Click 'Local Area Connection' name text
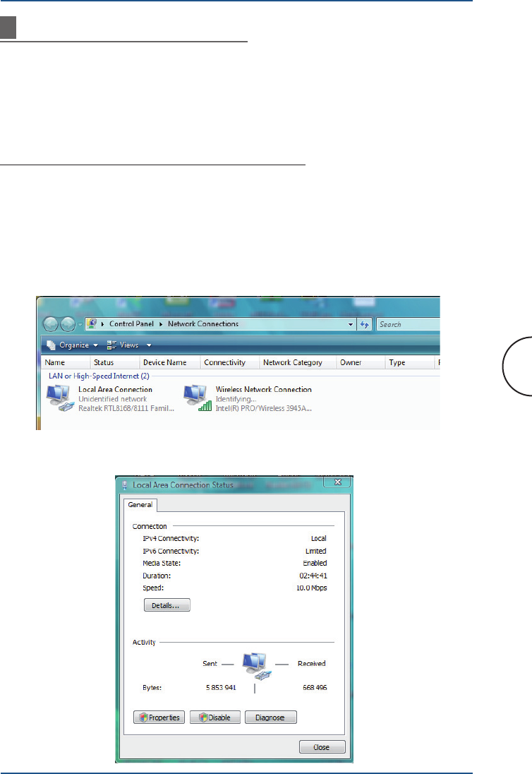Image resolution: width=532 pixels, height=774 pixels. [116, 389]
